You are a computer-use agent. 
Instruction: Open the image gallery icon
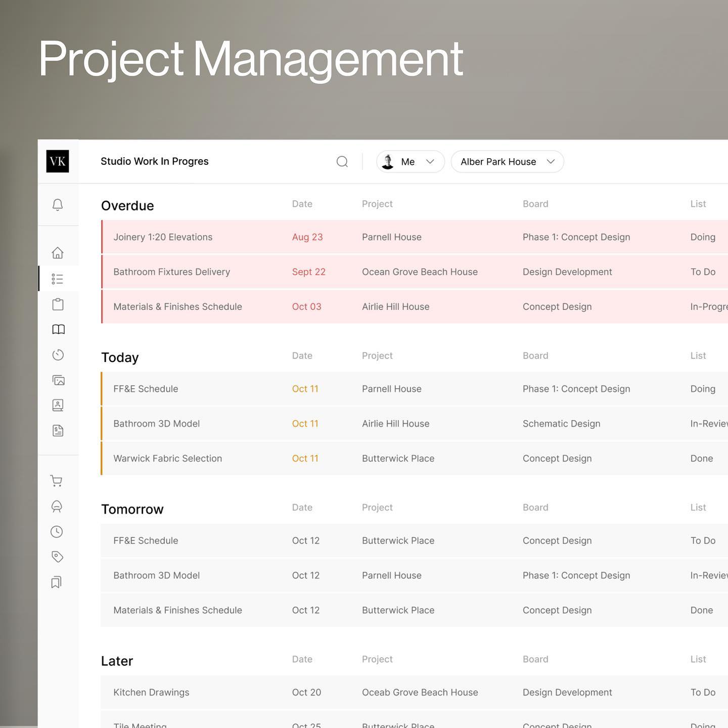tap(58, 380)
